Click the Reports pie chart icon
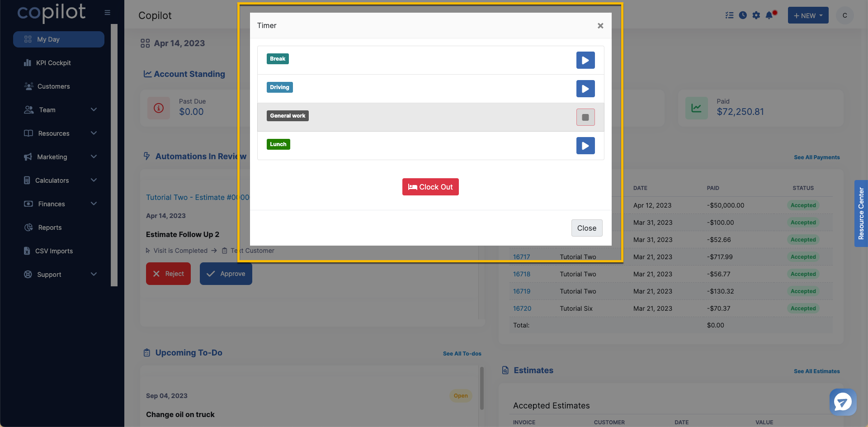The image size is (868, 427). tap(28, 228)
